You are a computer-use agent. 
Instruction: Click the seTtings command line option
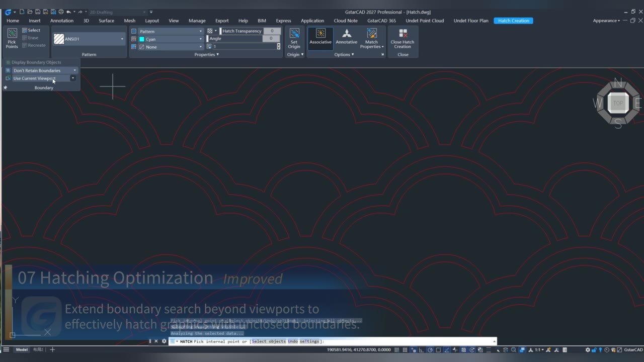[309, 341]
